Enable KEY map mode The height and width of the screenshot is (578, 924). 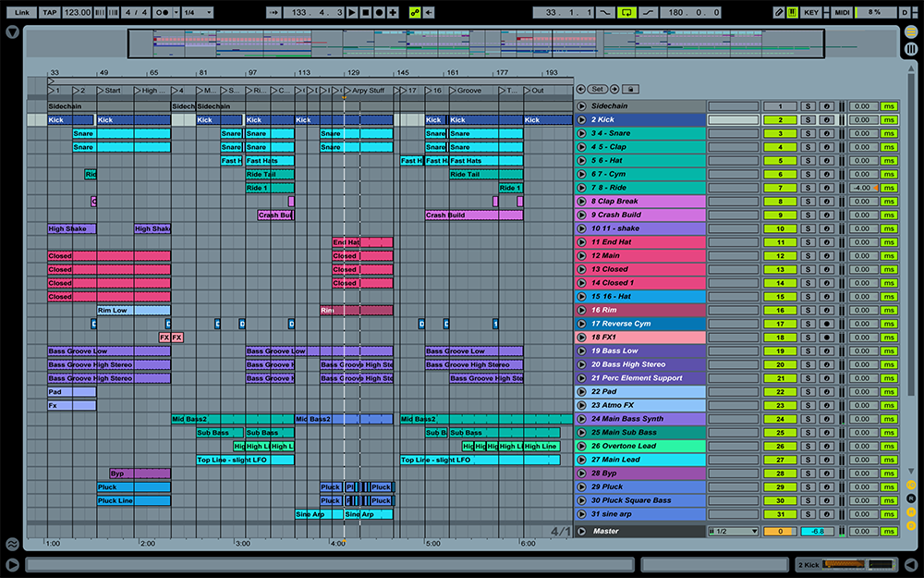(x=811, y=12)
